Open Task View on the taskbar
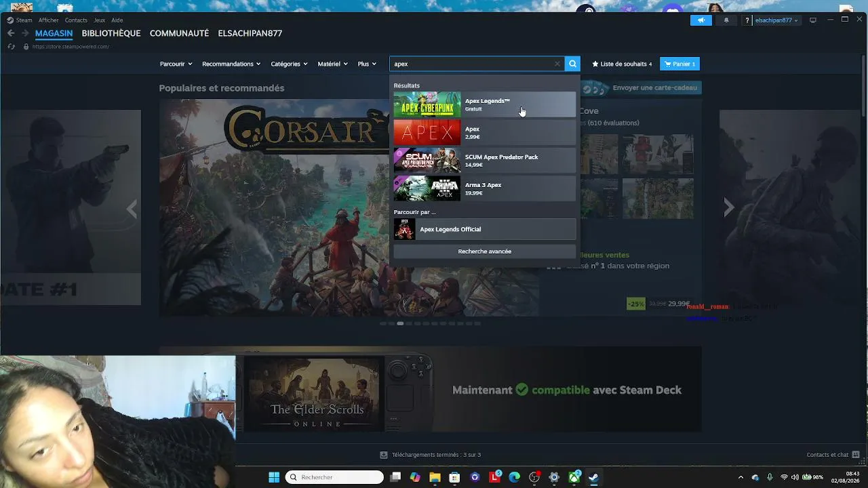868x488 pixels. pyautogui.click(x=395, y=477)
